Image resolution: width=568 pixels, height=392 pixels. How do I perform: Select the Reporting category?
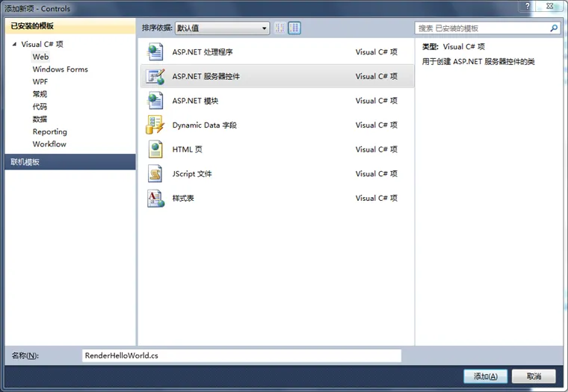(50, 131)
